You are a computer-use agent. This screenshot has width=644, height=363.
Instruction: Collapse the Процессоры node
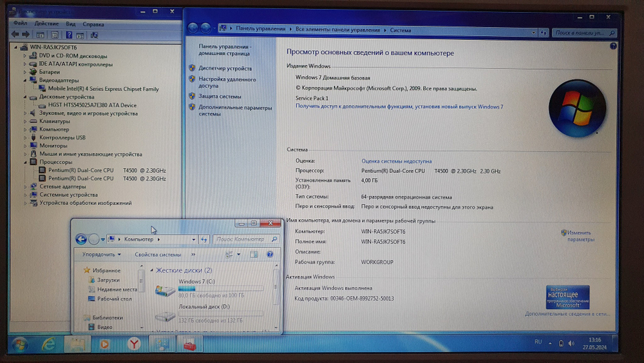point(24,162)
